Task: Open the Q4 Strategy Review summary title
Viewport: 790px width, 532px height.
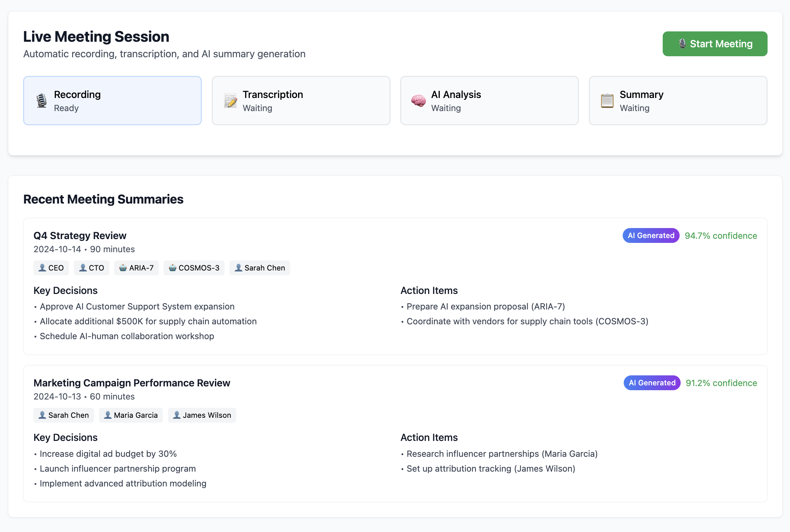Action: [80, 236]
